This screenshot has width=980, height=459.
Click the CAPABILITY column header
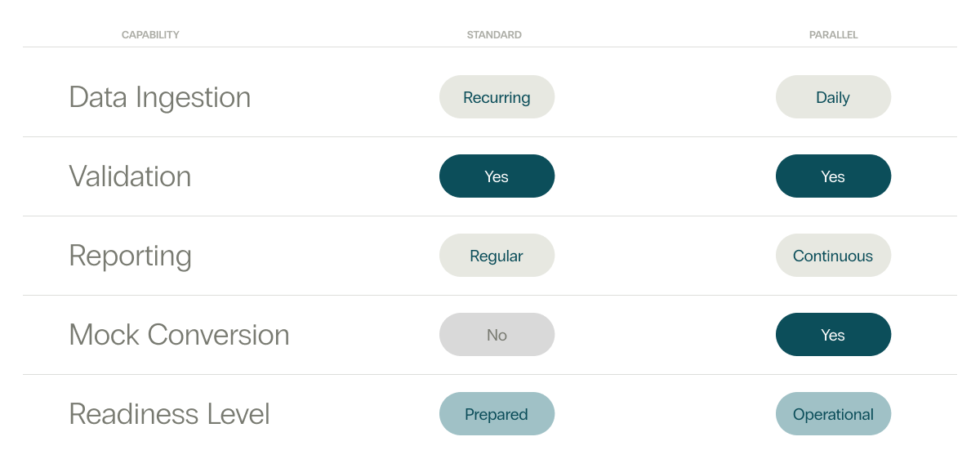point(150,35)
